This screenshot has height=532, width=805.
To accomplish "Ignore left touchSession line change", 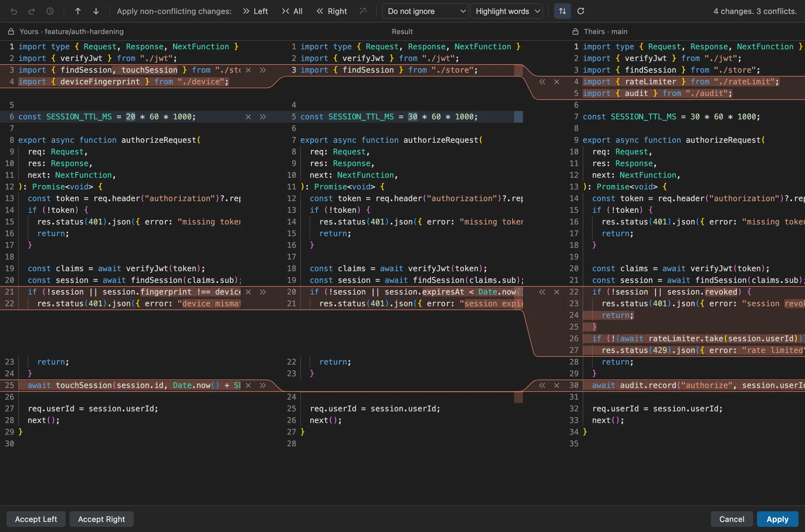I will 248,385.
